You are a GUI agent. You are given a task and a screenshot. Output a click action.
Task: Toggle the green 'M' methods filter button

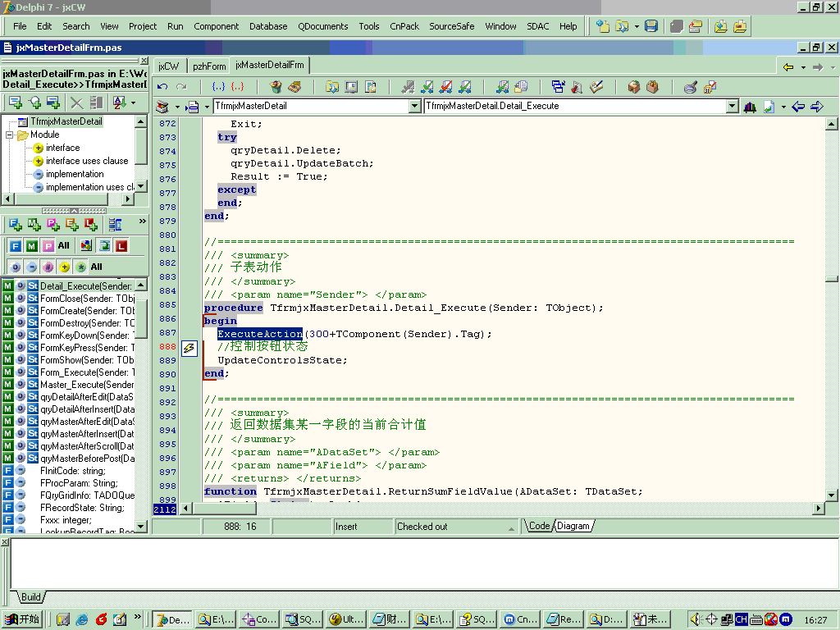tap(31, 246)
